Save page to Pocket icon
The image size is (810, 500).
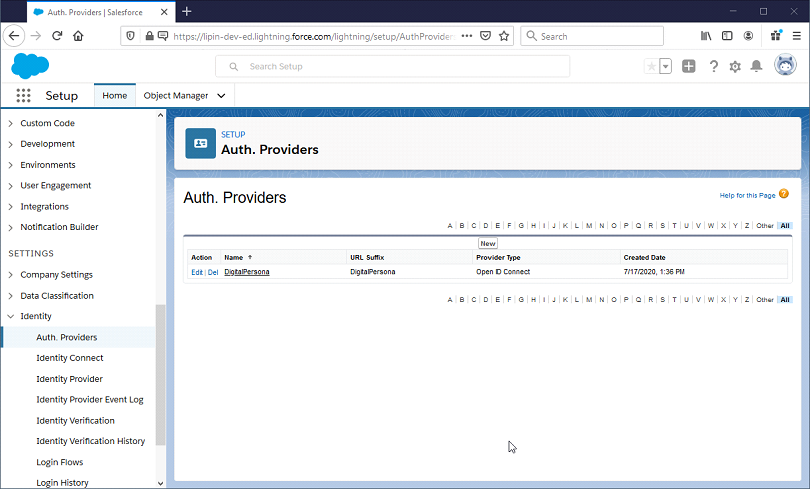pos(485,36)
